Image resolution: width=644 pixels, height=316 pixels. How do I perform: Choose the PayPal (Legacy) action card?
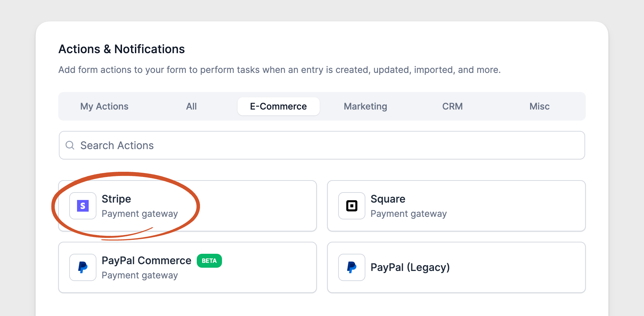coord(456,267)
